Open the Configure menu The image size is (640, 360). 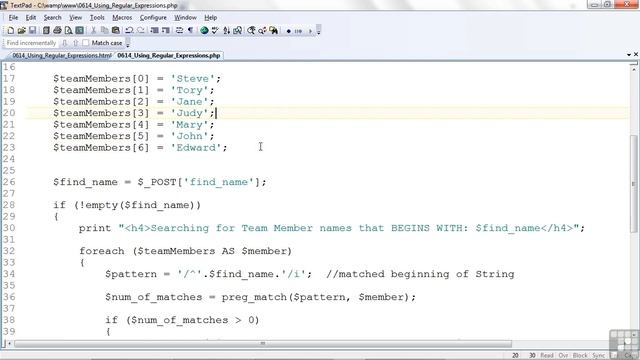[x=153, y=18]
